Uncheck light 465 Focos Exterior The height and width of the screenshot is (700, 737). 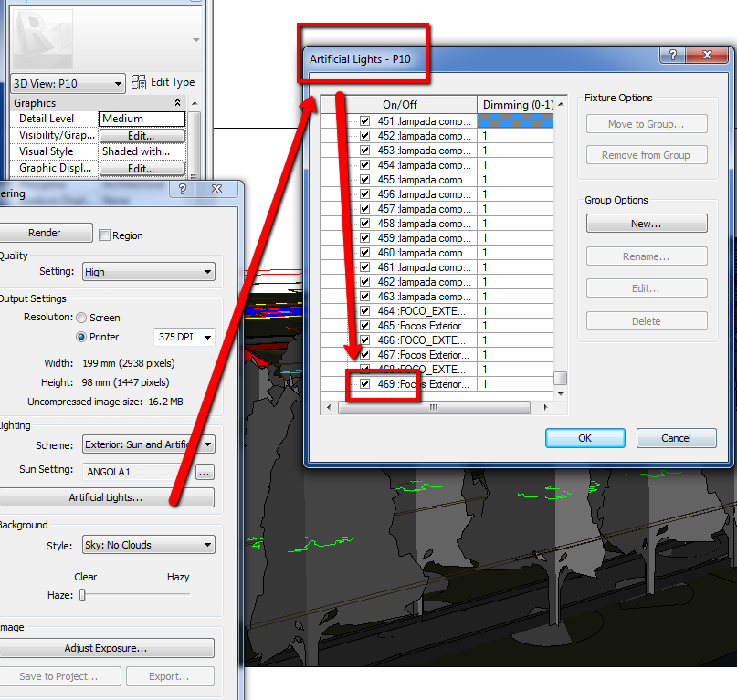coord(364,325)
